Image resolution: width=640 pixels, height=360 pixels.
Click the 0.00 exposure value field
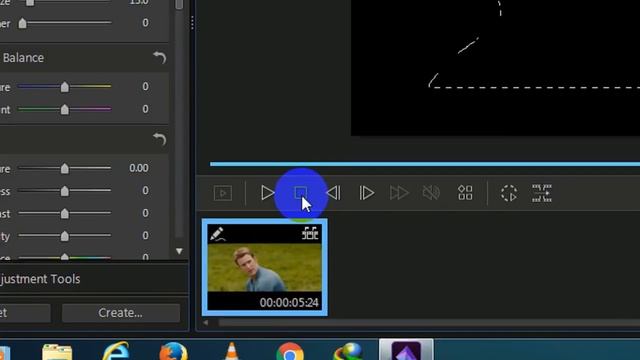click(x=139, y=168)
